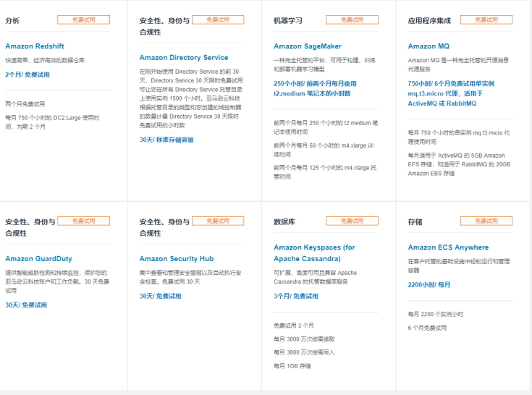Viewport: 532px width, 395px height.
Task: Click 免费试用 badge in the 机器学习 card
Action: (352, 20)
